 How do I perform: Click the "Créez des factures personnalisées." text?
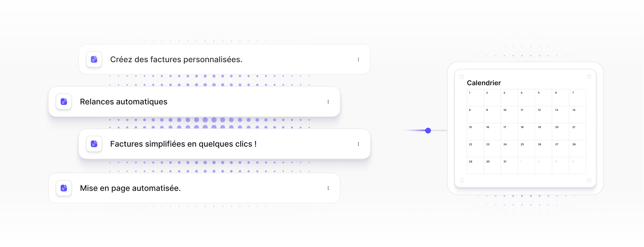(176, 60)
